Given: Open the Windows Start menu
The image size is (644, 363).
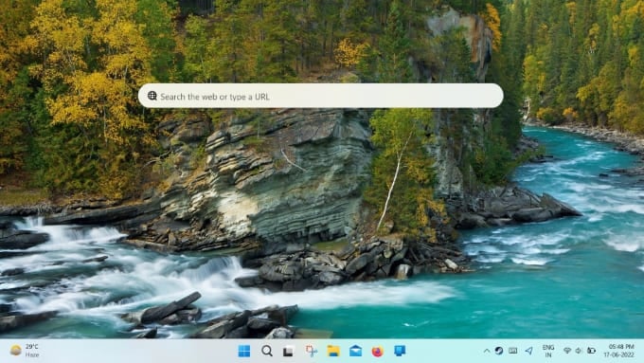Looking at the screenshot, I should pos(244,351).
